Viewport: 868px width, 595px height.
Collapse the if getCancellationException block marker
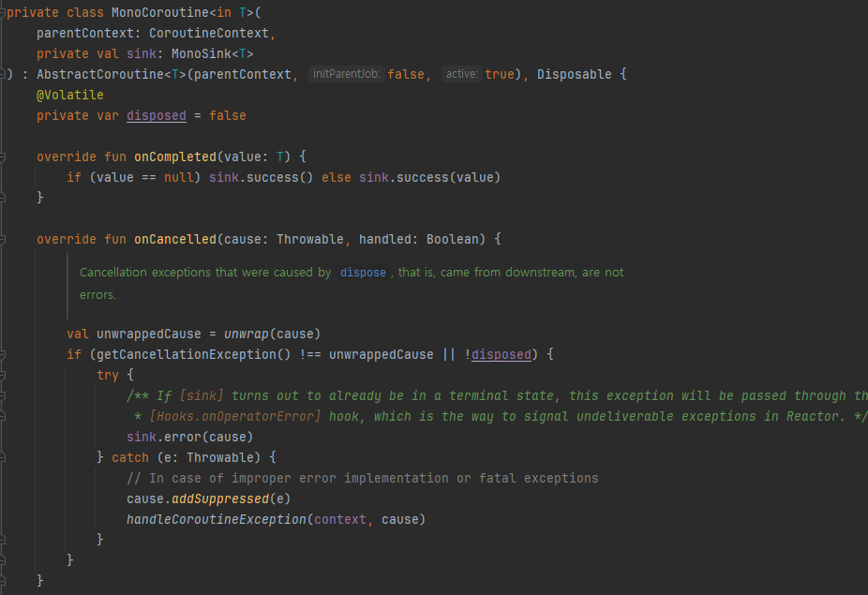pos(2,355)
